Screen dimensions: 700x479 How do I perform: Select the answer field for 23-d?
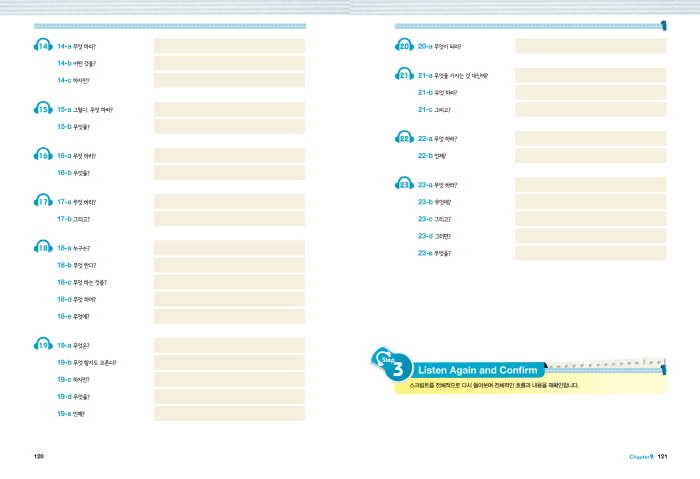pos(590,236)
